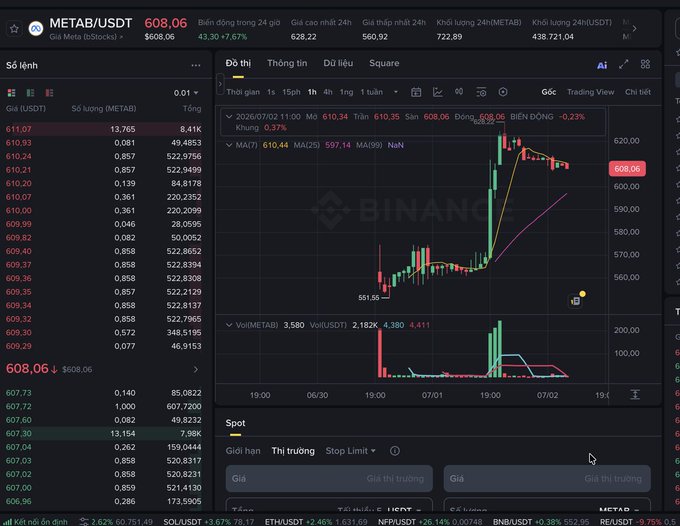Expand chart to fullscreen
This screenshot has width=680, height=526.
tap(624, 65)
